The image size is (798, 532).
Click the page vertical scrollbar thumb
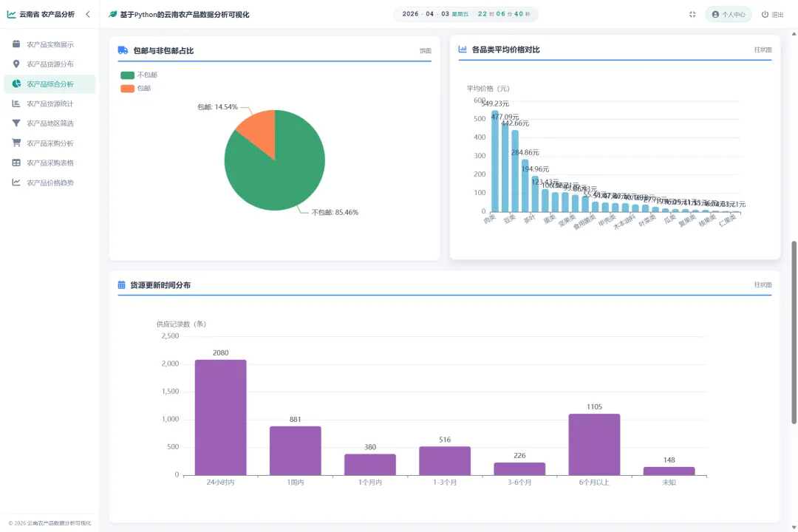794,332
